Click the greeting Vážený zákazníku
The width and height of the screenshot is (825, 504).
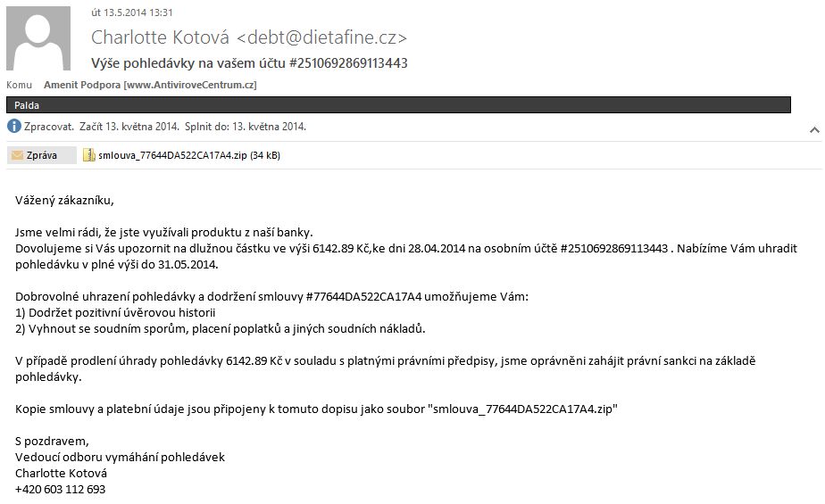pos(64,200)
